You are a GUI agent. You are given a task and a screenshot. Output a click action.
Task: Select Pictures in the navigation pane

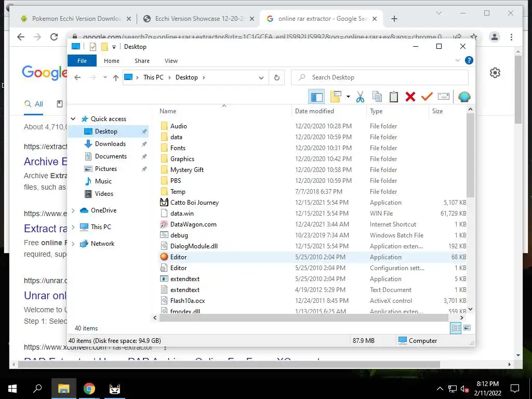(106, 169)
